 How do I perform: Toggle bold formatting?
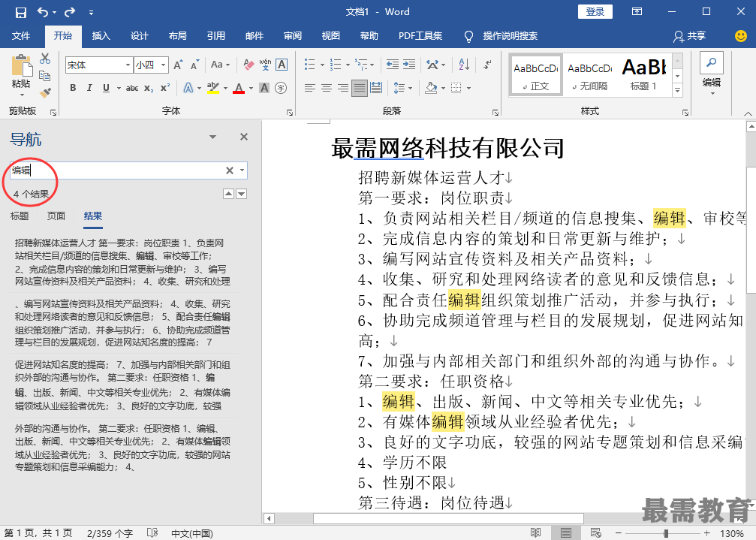[73, 88]
